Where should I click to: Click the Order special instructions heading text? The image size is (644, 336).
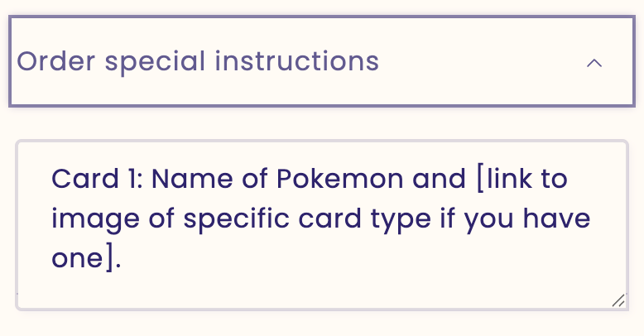pyautogui.click(x=198, y=62)
